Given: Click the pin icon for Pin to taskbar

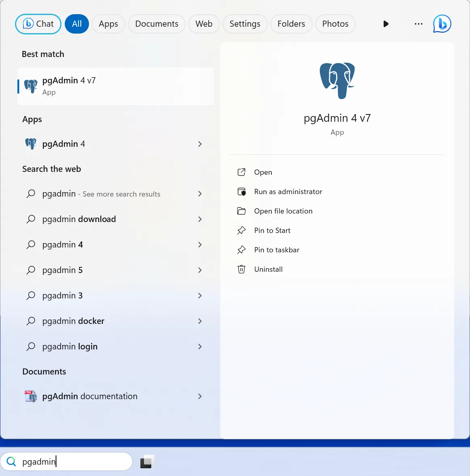Looking at the screenshot, I should (x=241, y=250).
